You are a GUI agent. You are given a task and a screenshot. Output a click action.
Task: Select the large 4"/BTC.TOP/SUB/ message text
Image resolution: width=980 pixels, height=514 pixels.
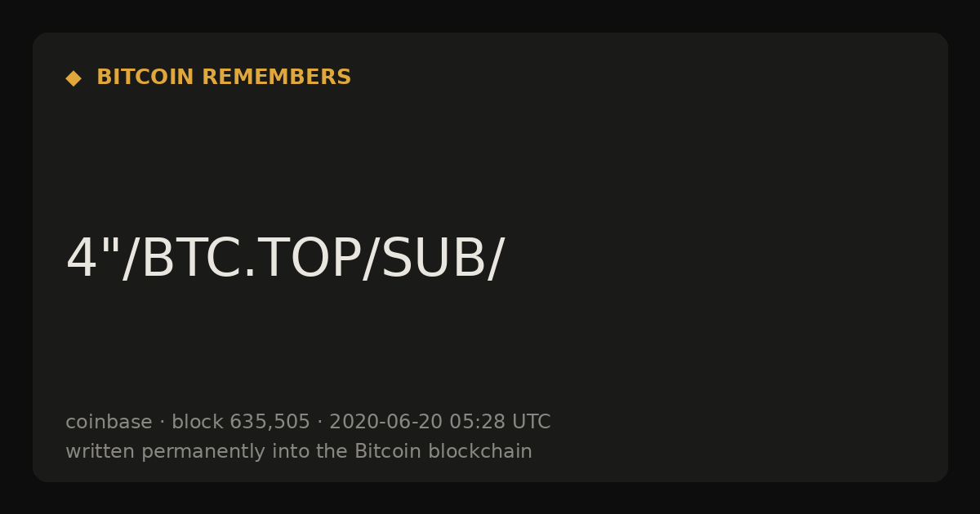[x=285, y=259]
